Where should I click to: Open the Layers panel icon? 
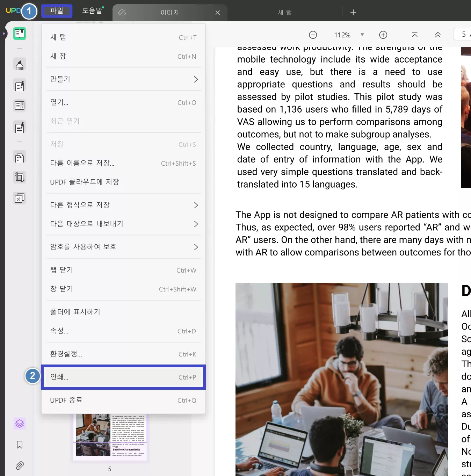tap(20, 424)
